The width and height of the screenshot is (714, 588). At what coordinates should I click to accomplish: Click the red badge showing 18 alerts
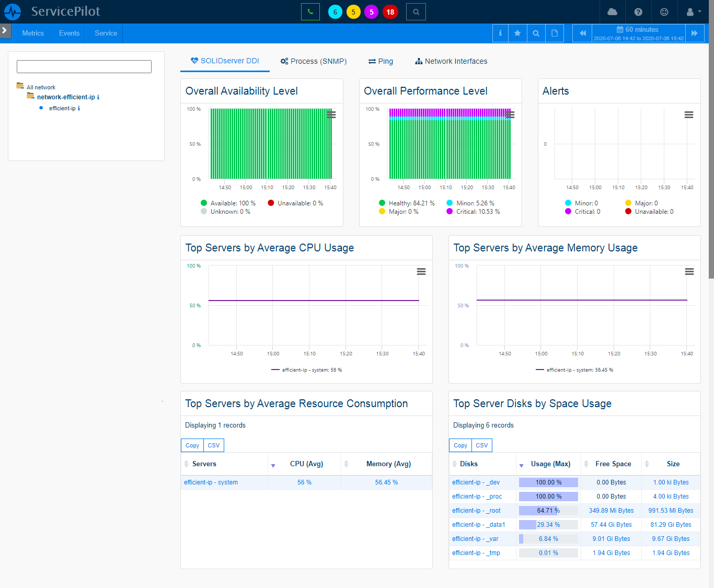[x=390, y=12]
